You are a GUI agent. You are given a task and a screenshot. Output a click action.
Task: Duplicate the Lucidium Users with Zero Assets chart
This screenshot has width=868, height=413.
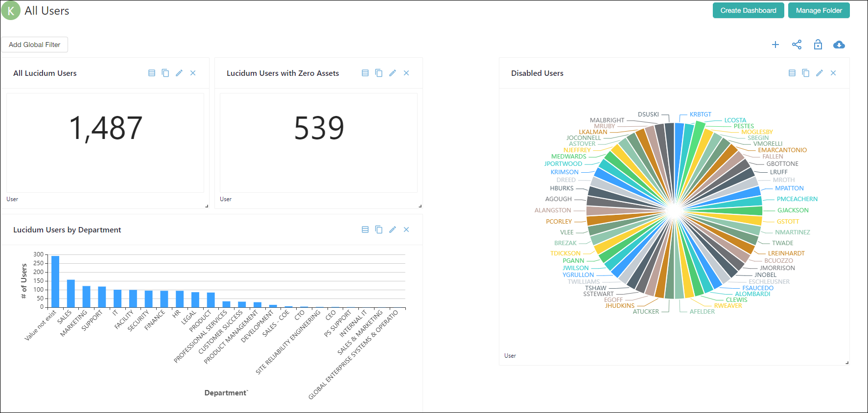[x=379, y=73]
